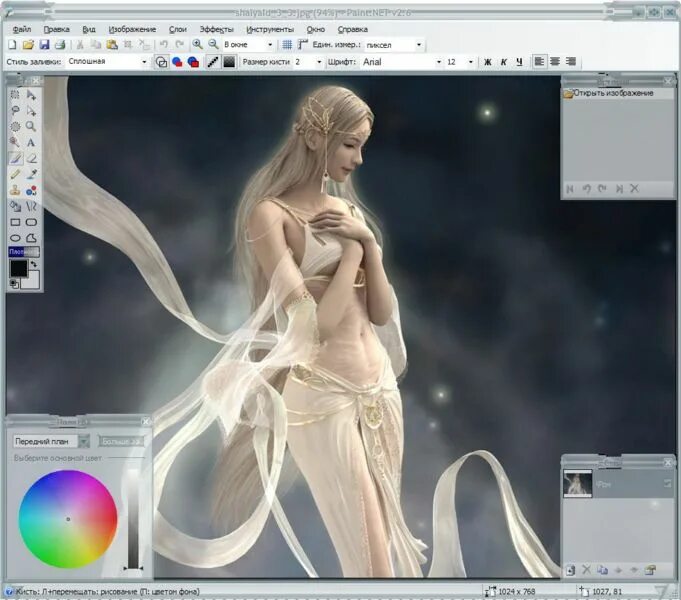Screen dimensions: 681x600
Task: Toggle bold Ж text formatting
Action: click(488, 62)
